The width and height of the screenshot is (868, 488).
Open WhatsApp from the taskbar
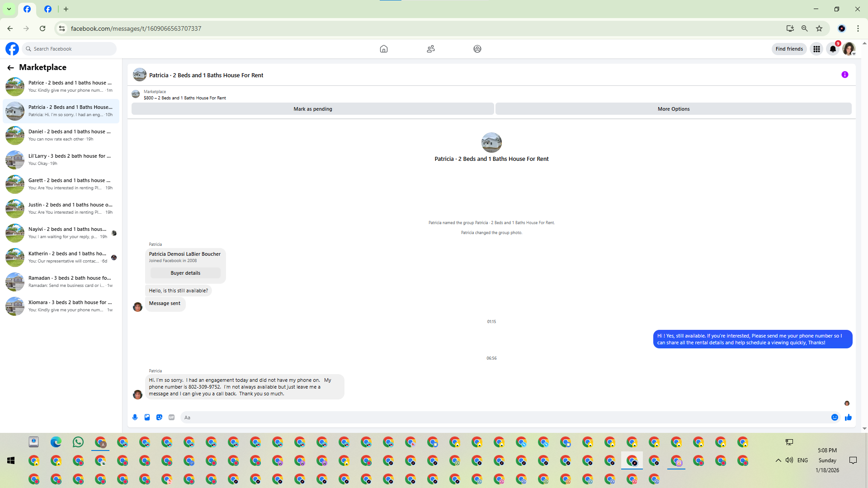point(78,442)
